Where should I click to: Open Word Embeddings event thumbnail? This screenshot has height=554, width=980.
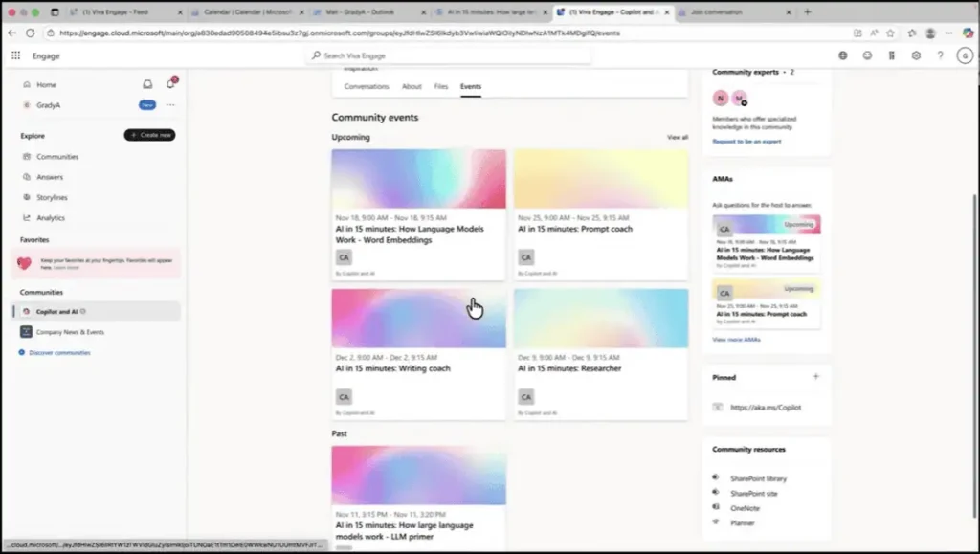point(419,179)
